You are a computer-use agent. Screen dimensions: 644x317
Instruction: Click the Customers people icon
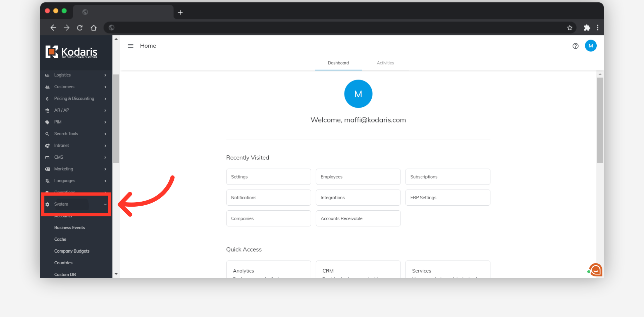[47, 87]
